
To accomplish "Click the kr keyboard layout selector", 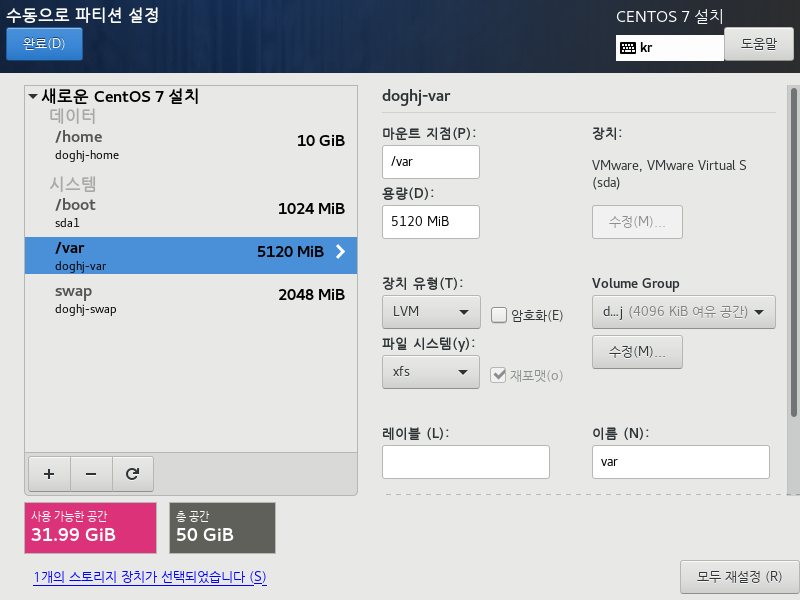I will coord(669,48).
